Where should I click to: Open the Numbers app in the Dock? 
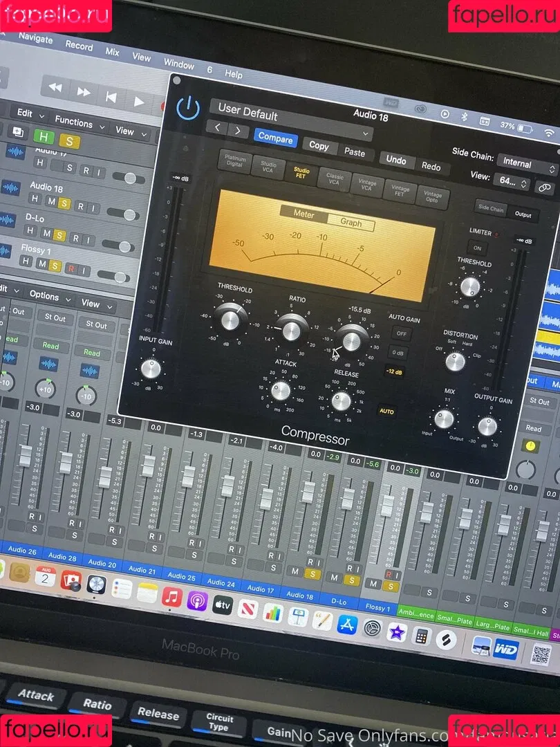[273, 614]
